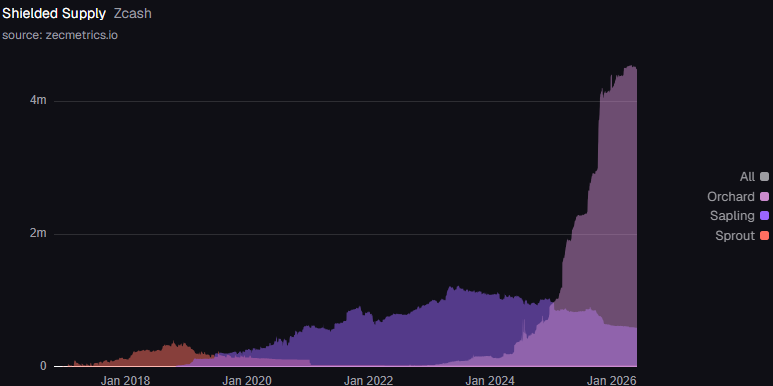Click the Jan 2020 axis label
This screenshot has height=386, width=773.
tap(246, 380)
